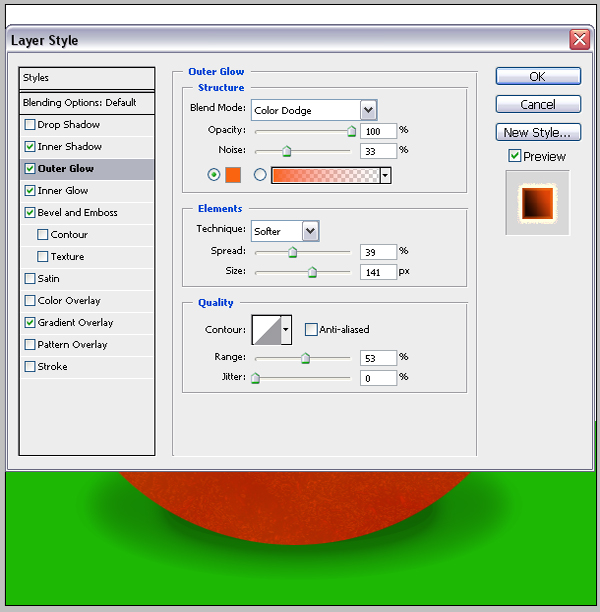Screen dimensions: 600x612
Task: Open the Contour picker dropdown arrow
Action: click(286, 330)
